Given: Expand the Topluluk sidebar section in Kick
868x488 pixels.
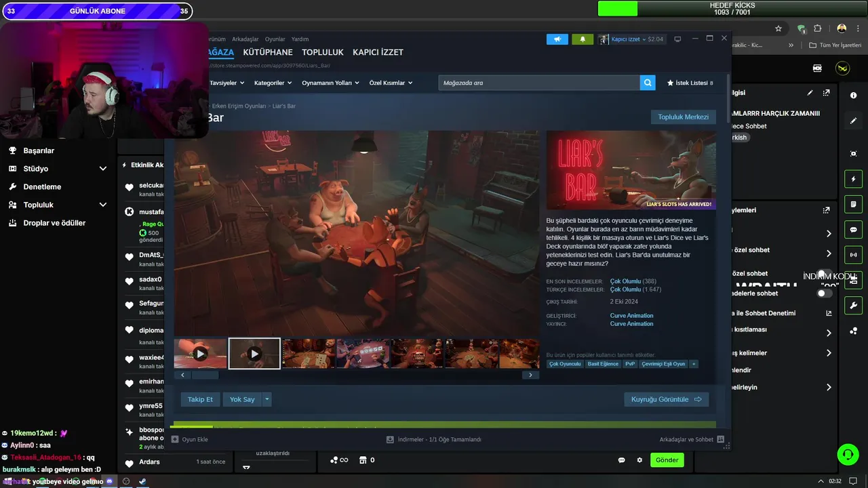Looking at the screenshot, I should tap(103, 205).
